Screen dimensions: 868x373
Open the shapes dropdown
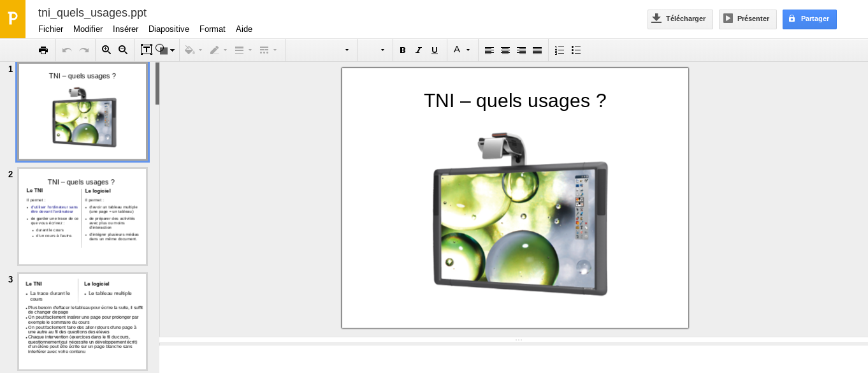[165, 50]
